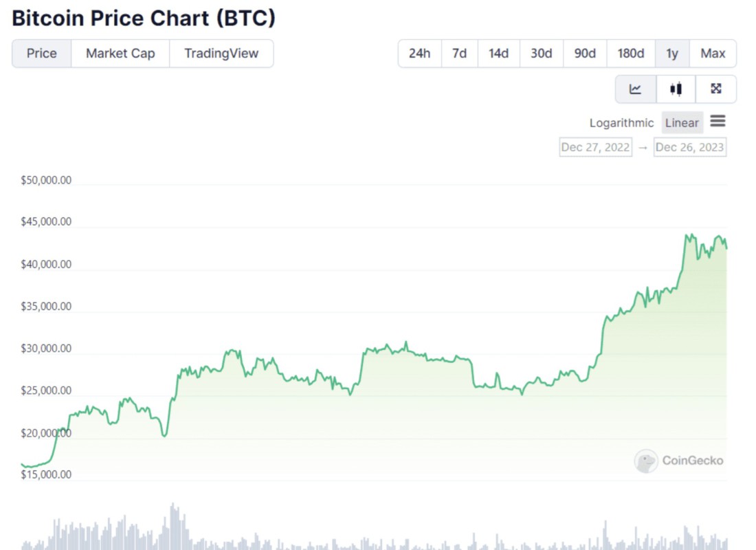View the 24h price chart
The height and width of the screenshot is (550, 756).
click(419, 53)
